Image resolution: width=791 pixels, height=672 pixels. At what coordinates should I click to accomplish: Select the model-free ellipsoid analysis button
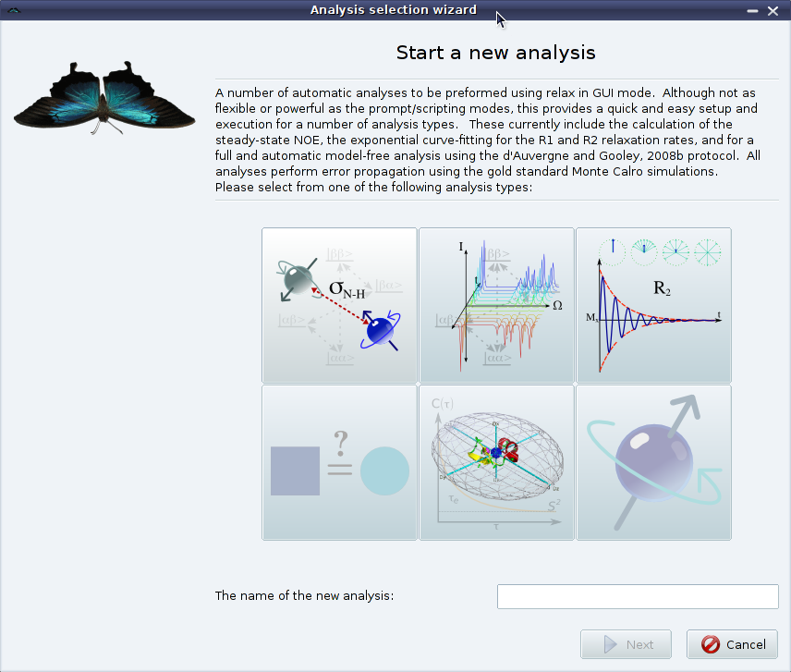496,462
